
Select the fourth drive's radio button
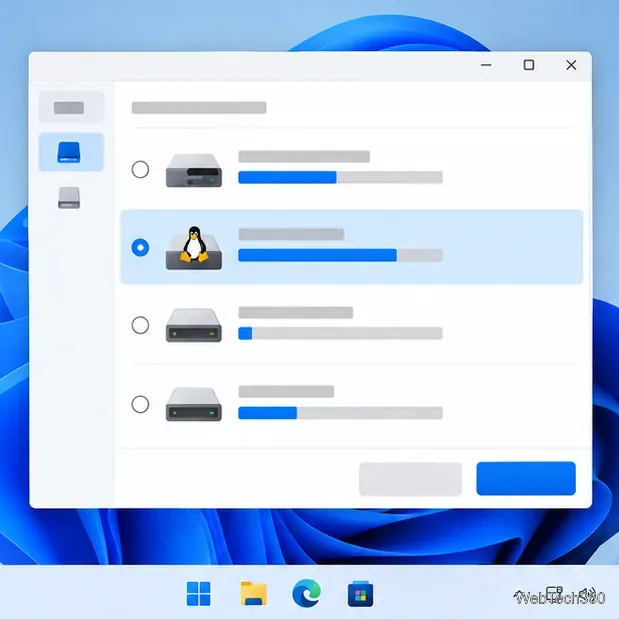pos(140,404)
